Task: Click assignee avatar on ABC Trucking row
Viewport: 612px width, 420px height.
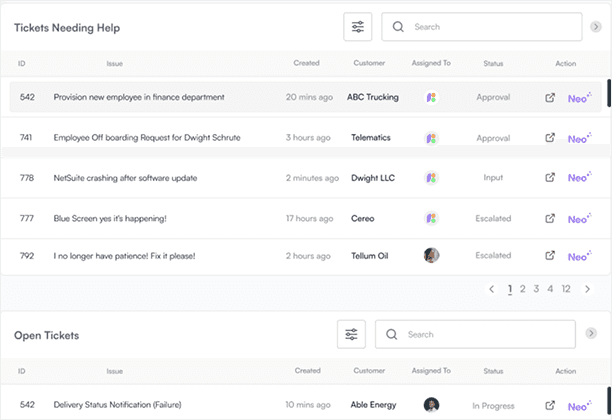Action: pyautogui.click(x=431, y=97)
